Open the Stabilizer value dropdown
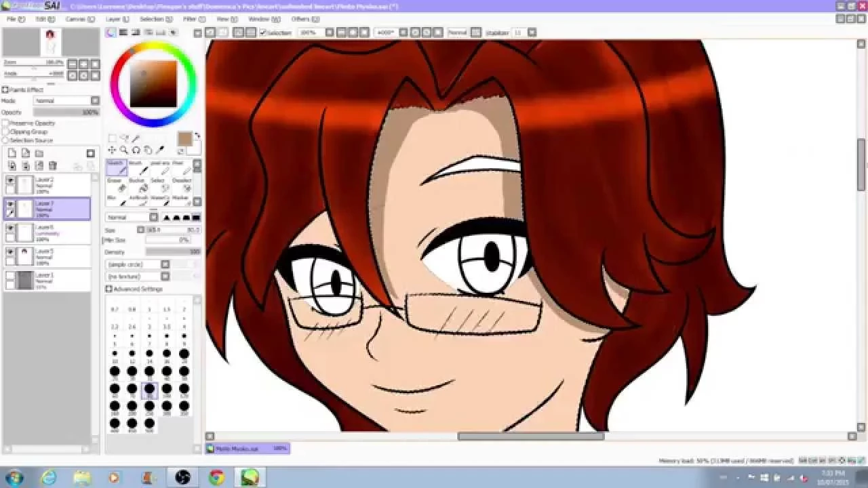 point(532,33)
